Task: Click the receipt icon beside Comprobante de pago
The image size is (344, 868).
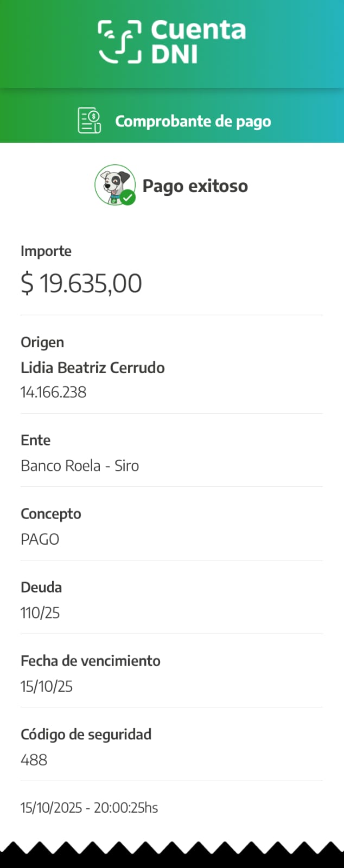Action: click(x=90, y=120)
